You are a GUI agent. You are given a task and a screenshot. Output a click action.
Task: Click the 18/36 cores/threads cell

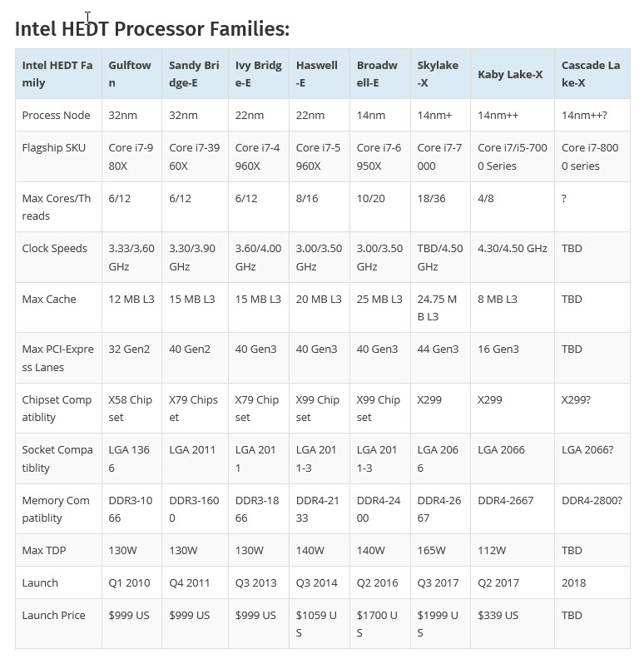click(x=433, y=198)
